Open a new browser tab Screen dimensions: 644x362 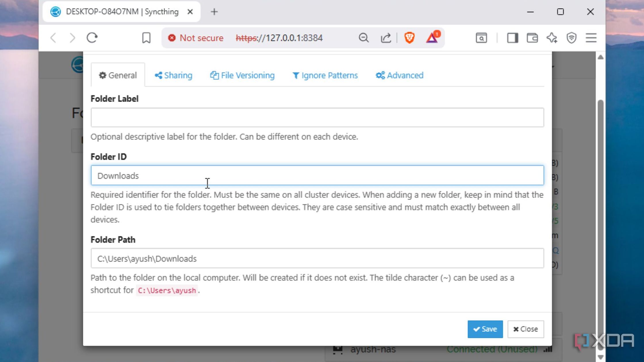tap(214, 12)
